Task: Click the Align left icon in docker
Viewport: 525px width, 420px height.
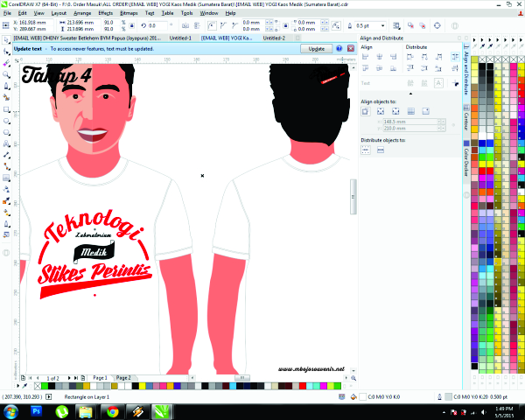Action: point(365,57)
